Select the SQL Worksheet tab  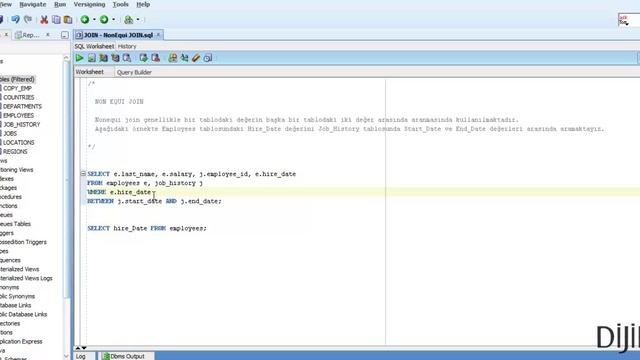click(94, 46)
